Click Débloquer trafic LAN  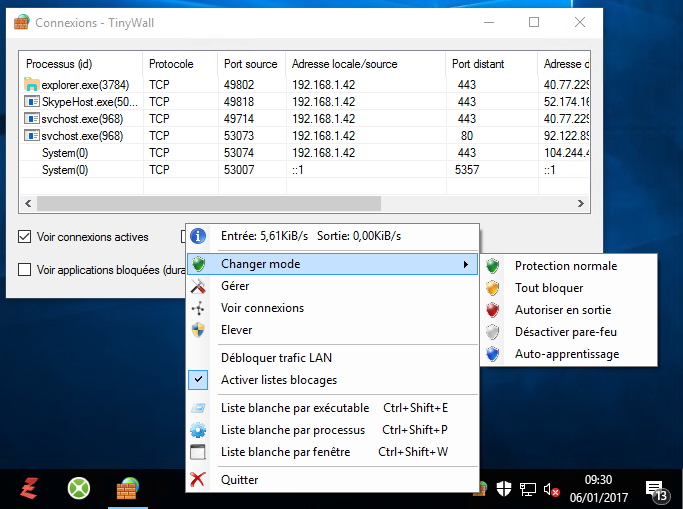coord(333,358)
